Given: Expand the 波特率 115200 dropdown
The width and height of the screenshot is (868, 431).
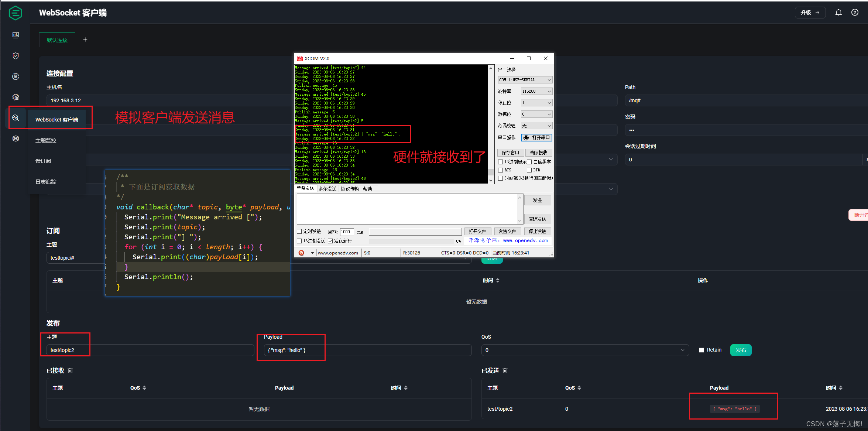Looking at the screenshot, I should click(536, 91).
